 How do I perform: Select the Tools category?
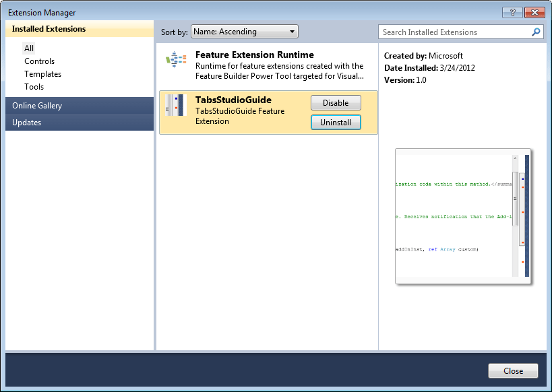34,86
